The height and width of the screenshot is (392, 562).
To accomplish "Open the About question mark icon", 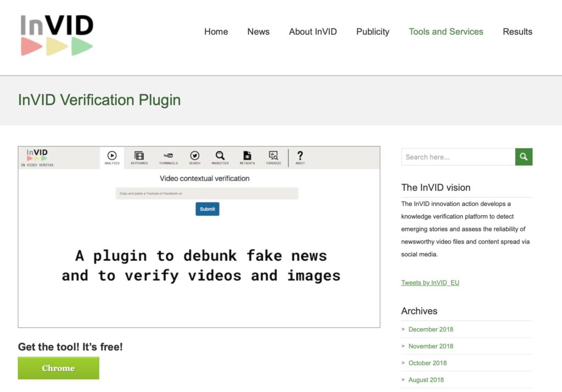I will pos(300,157).
